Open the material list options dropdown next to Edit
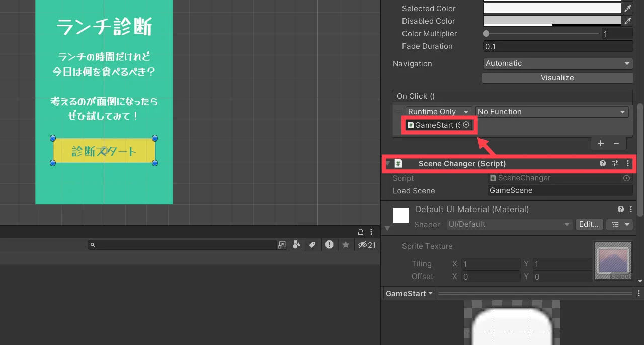The width and height of the screenshot is (644, 345). [x=619, y=224]
